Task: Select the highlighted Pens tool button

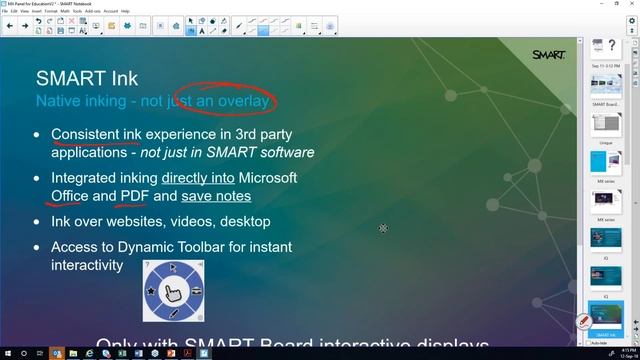Action: click(191, 31)
